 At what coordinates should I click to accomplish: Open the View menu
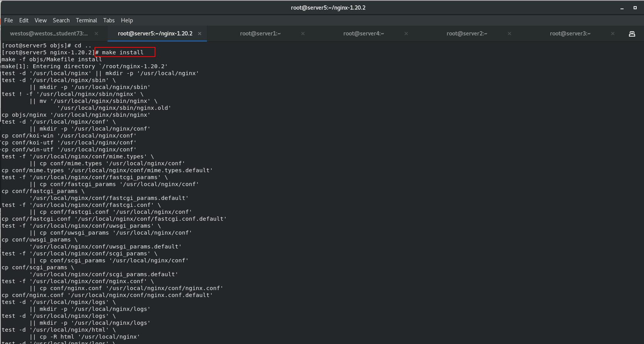tap(40, 20)
